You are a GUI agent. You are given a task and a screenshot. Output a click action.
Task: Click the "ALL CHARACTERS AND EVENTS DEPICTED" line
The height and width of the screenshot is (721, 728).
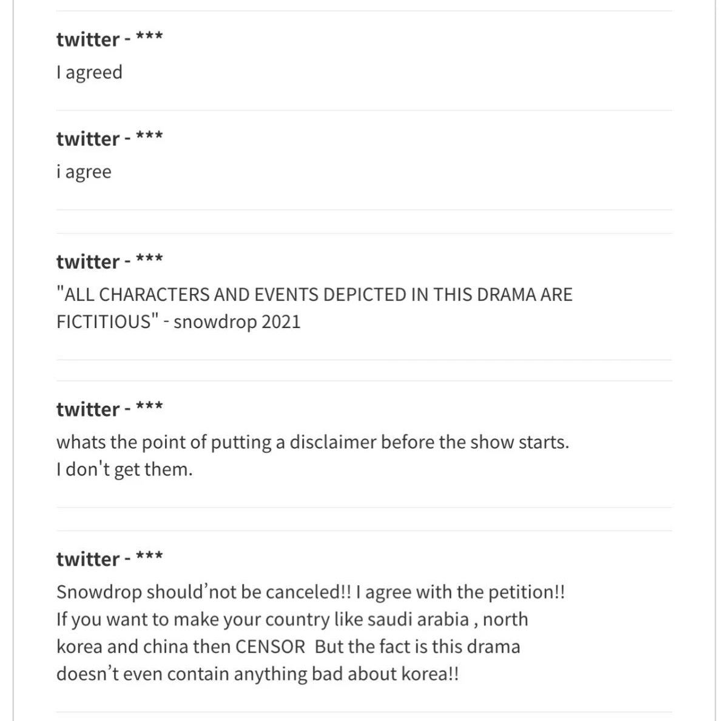[x=314, y=294]
